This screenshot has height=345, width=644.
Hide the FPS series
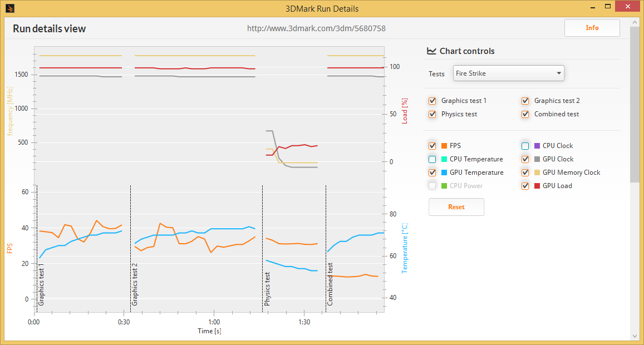[x=432, y=146]
